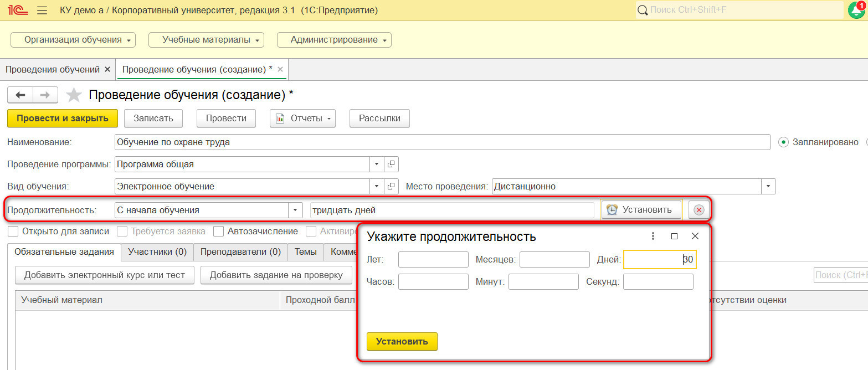Open Проведение программы dropdown arrow
The height and width of the screenshot is (370, 868).
click(377, 165)
